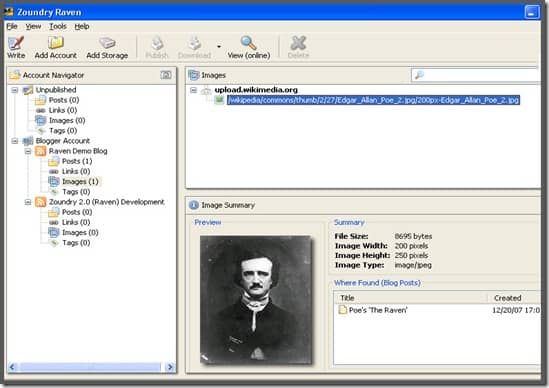Click the search magnifier icon in Images panel
This screenshot has height=388, width=549.
pyautogui.click(x=419, y=75)
